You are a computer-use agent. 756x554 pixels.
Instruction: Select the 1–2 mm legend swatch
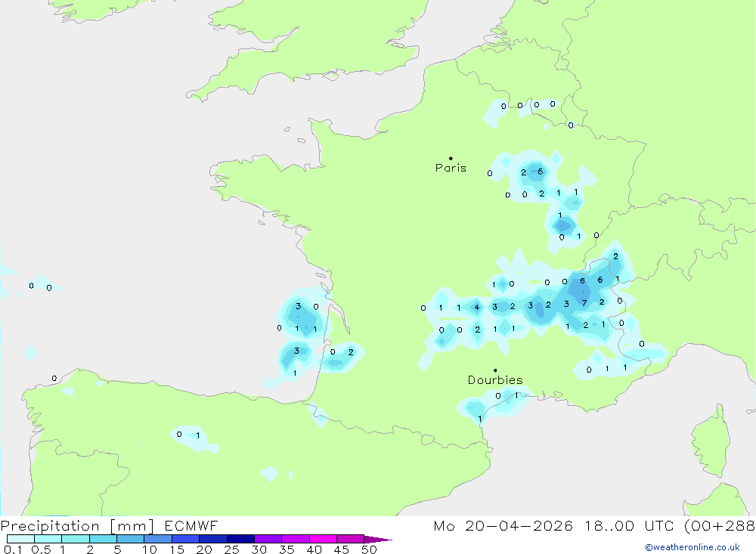tap(76, 539)
